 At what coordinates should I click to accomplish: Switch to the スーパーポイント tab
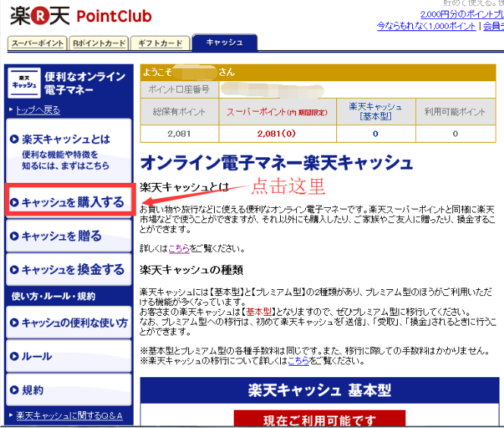point(36,43)
